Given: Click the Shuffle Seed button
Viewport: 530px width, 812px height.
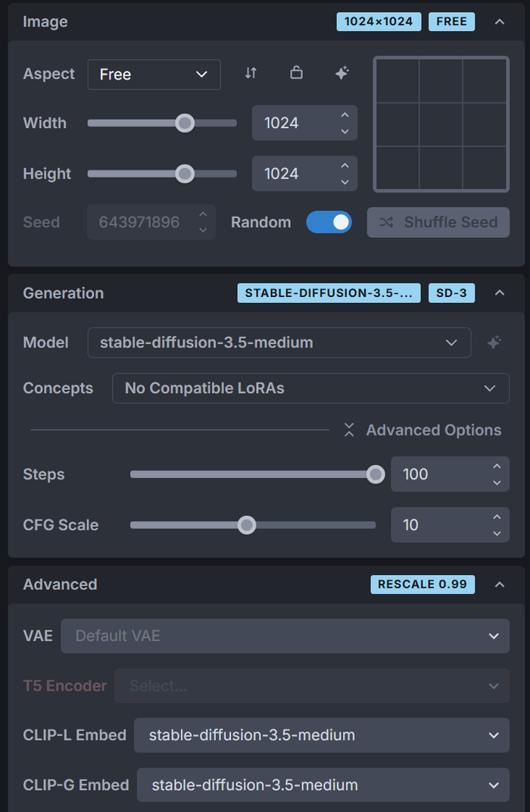Looking at the screenshot, I should click(438, 222).
